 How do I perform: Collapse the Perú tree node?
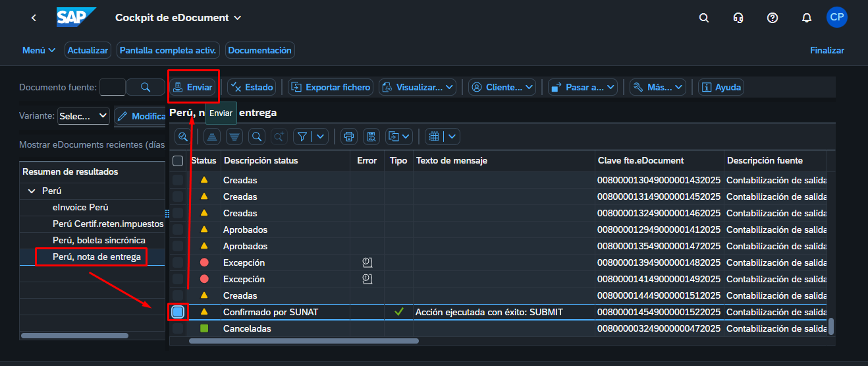coord(32,191)
